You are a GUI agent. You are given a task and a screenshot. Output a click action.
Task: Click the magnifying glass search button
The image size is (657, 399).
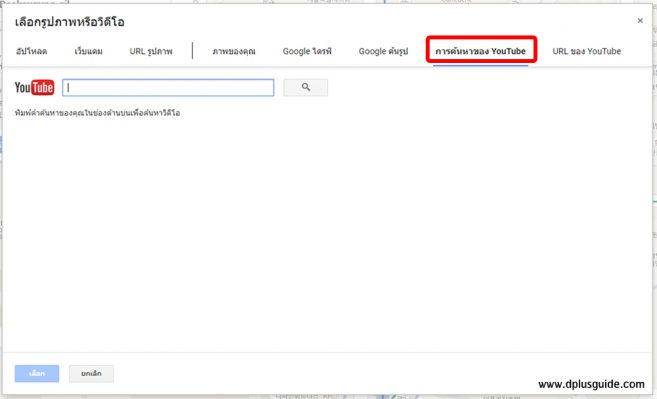point(306,87)
